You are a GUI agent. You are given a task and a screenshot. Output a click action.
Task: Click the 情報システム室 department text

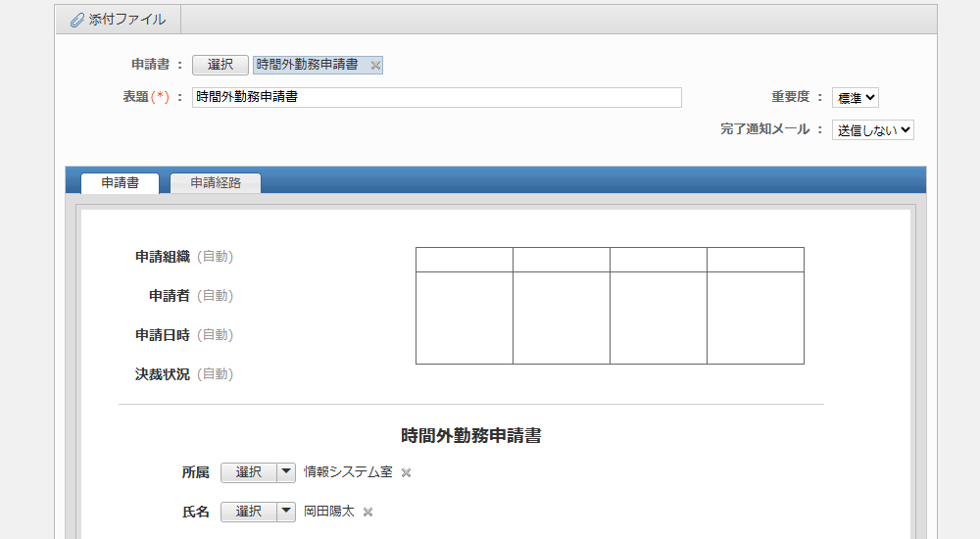tap(348, 472)
